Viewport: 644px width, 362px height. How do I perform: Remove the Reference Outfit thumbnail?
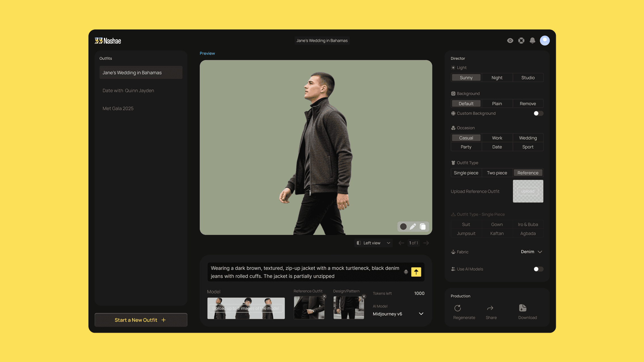(x=324, y=297)
